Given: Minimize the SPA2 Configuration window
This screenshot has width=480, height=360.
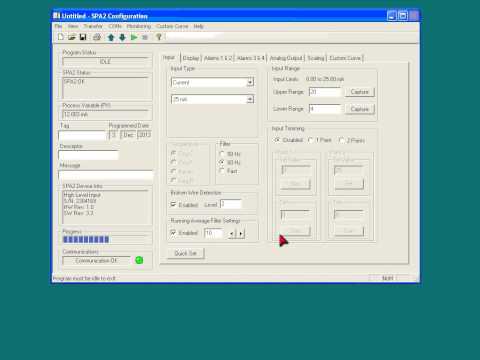Looking at the screenshot, I should coord(392,16).
